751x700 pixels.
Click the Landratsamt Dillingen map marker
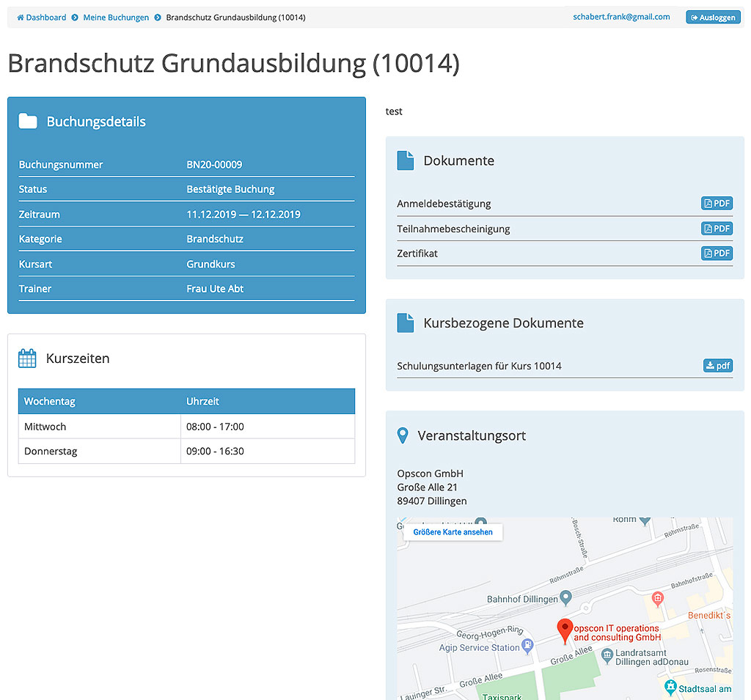(x=603, y=652)
